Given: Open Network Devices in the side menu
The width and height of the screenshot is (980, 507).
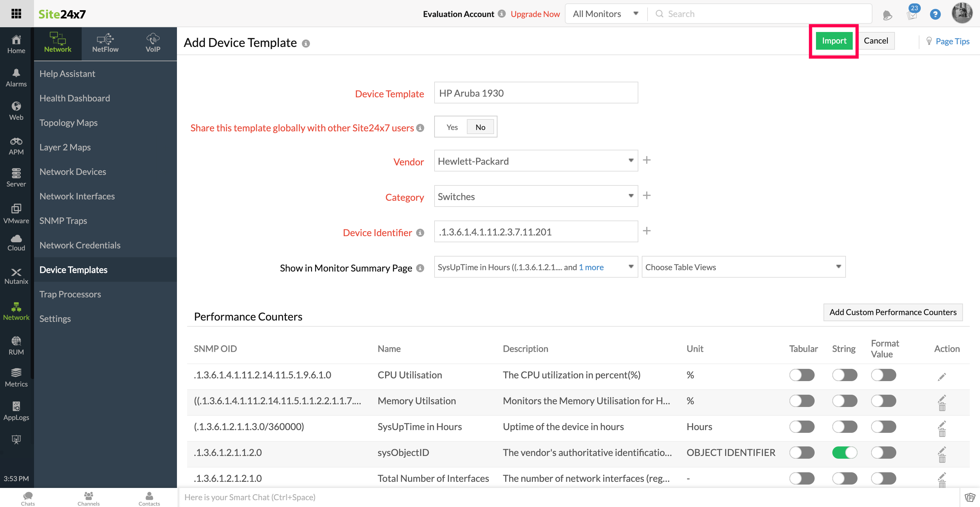Looking at the screenshot, I should (73, 171).
